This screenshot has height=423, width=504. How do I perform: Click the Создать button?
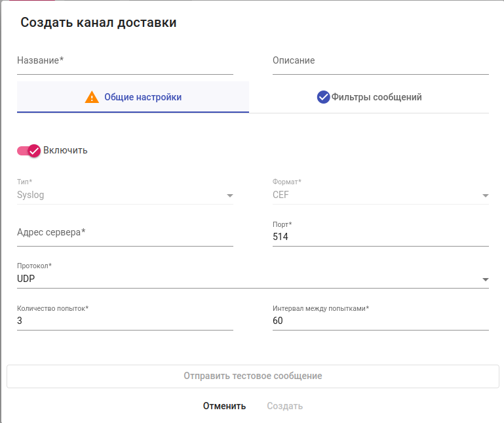coord(284,406)
